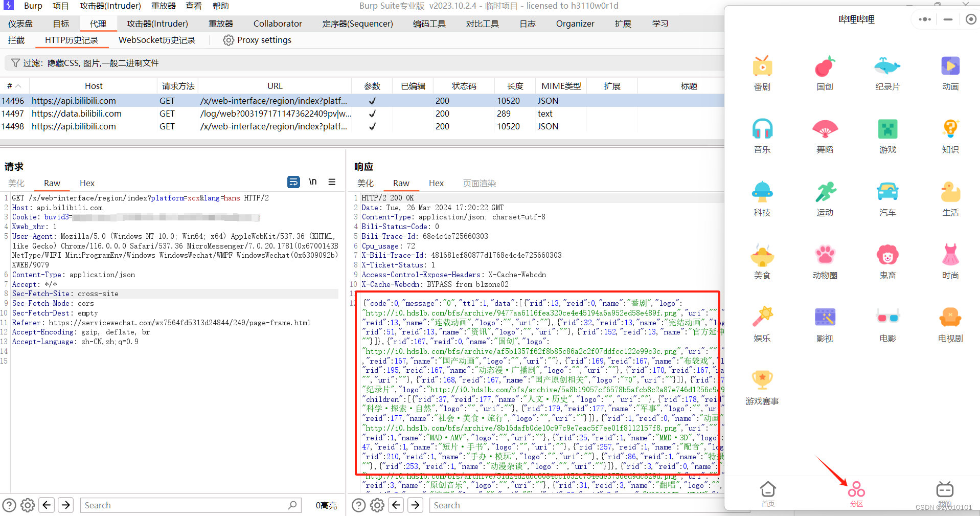Open the 帮助 menu

221,6
